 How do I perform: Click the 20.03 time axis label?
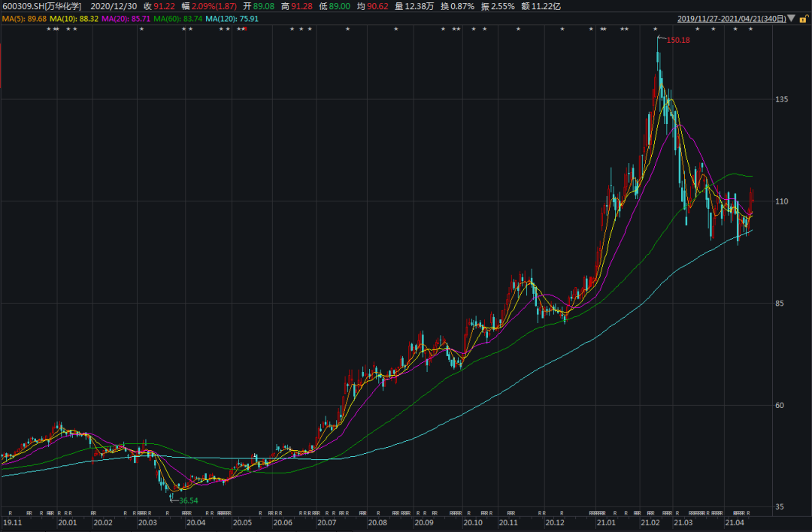[x=147, y=523]
